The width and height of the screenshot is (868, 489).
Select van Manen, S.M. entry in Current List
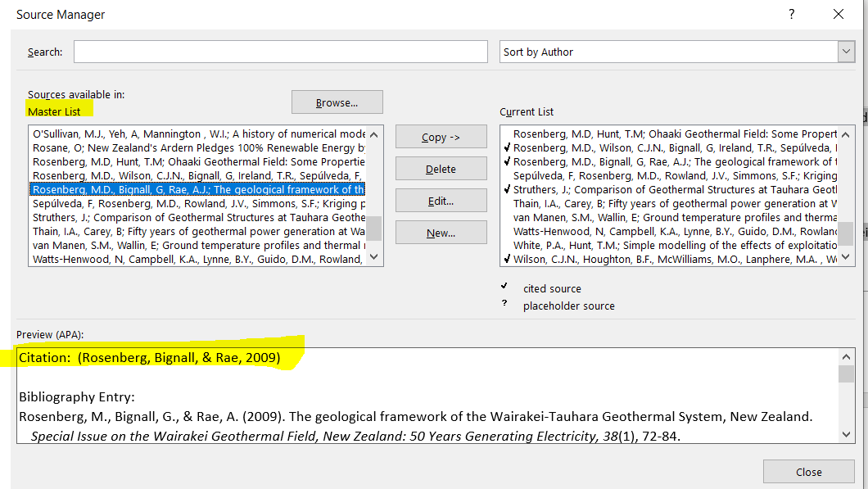pyautogui.click(x=670, y=218)
